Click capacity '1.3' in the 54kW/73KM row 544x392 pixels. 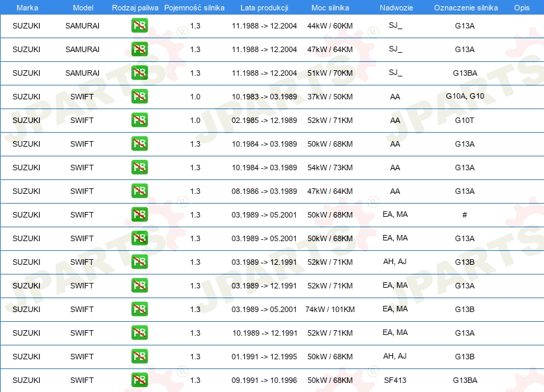point(195,168)
